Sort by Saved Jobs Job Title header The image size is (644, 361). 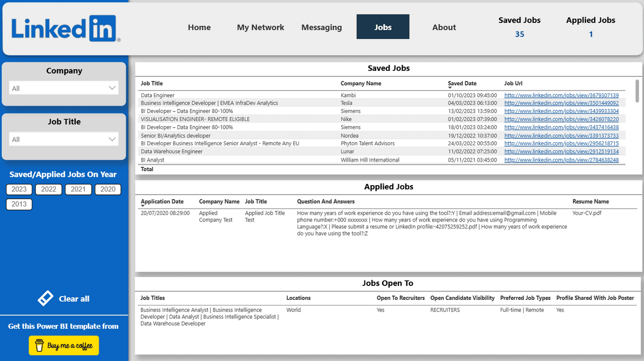(152, 84)
